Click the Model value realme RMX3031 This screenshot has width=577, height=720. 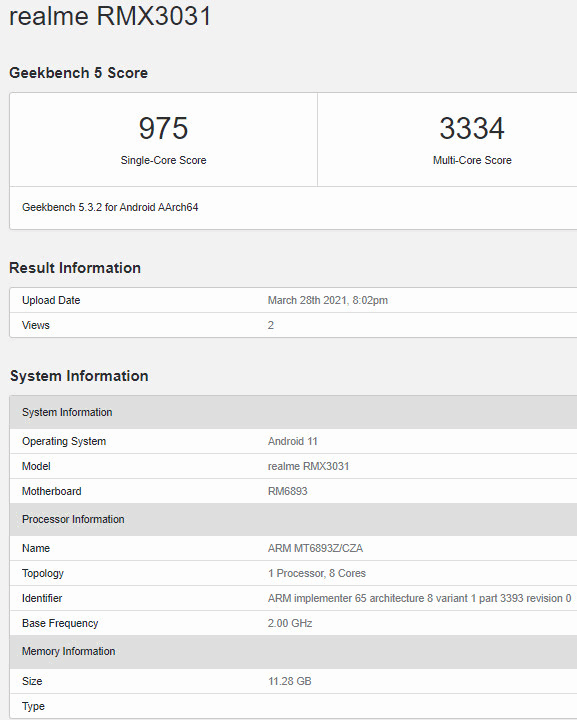click(308, 467)
